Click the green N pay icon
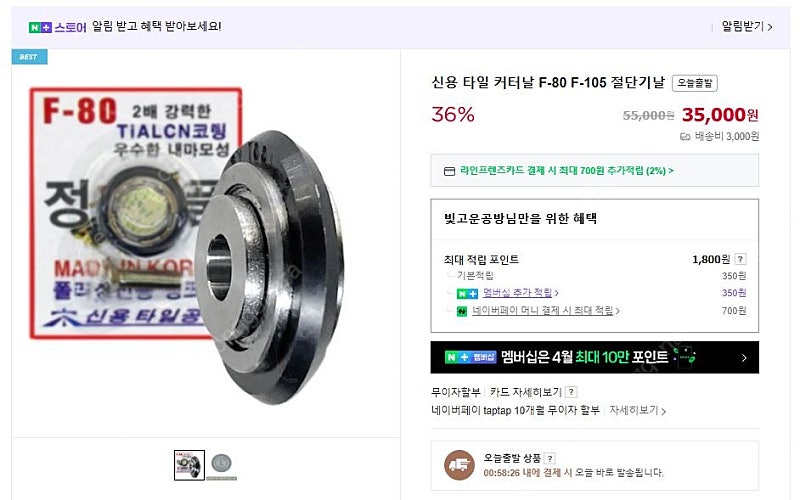 pos(462,311)
